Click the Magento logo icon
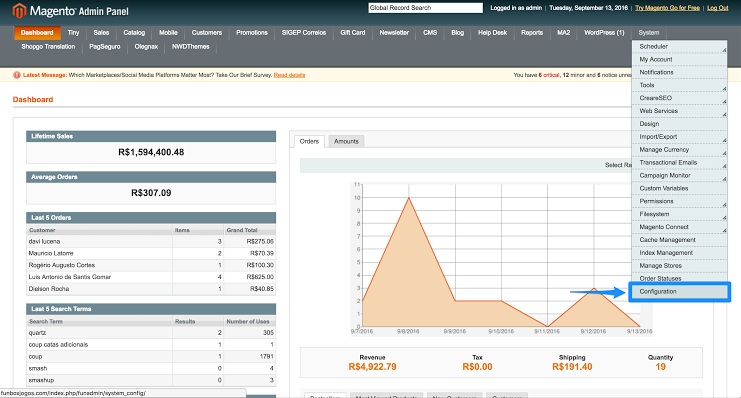 point(19,10)
